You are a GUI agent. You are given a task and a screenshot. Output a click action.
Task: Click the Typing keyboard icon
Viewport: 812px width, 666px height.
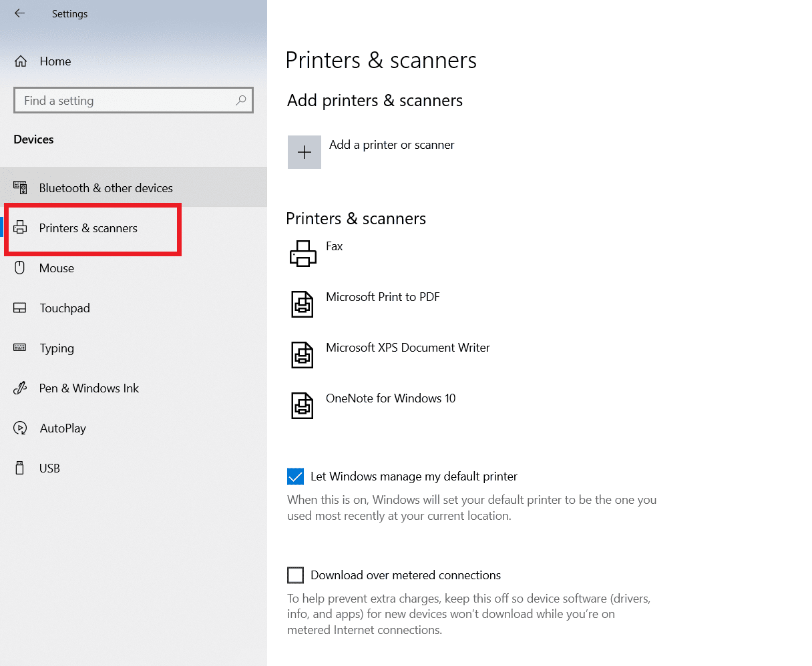(20, 348)
